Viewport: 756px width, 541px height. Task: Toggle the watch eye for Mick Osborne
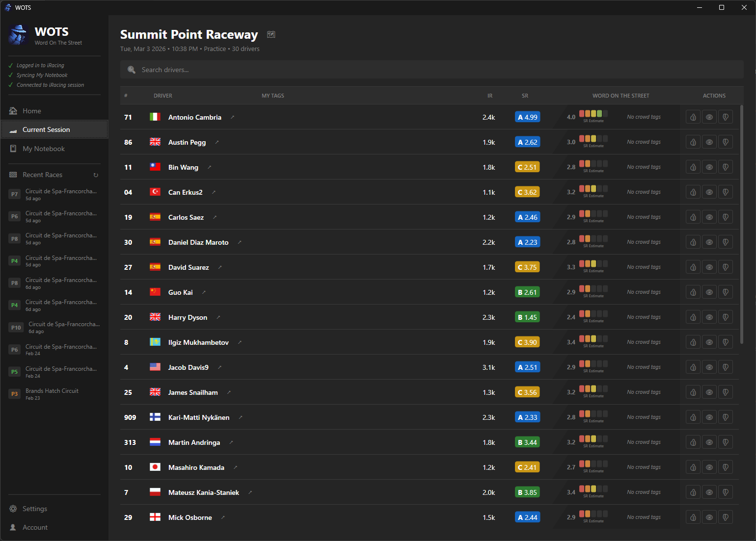coord(709,517)
